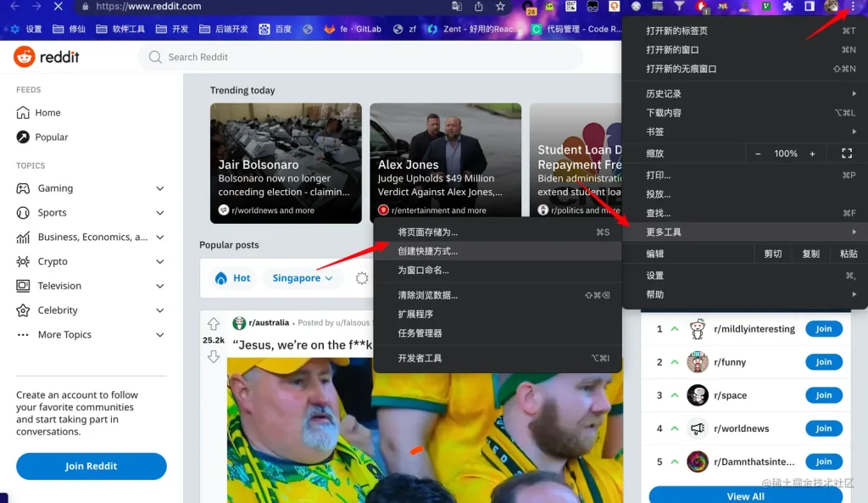This screenshot has height=503, width=868.
Task: Expand the Gaming topic
Action: click(160, 188)
